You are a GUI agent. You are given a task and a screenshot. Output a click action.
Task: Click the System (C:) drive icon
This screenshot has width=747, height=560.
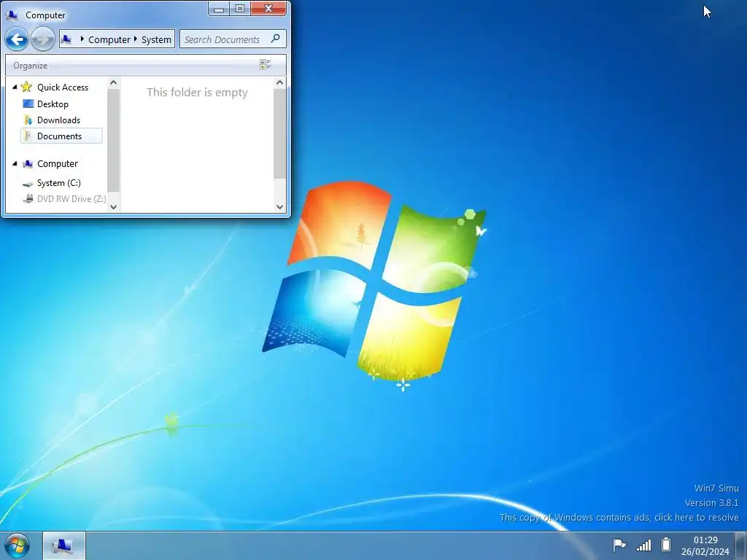click(28, 183)
